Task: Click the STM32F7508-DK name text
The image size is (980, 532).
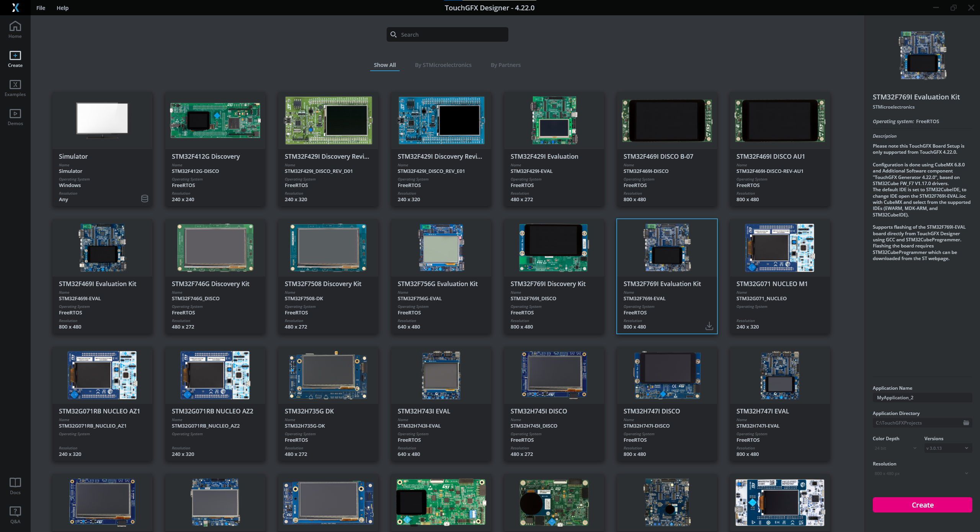Action: (x=304, y=298)
